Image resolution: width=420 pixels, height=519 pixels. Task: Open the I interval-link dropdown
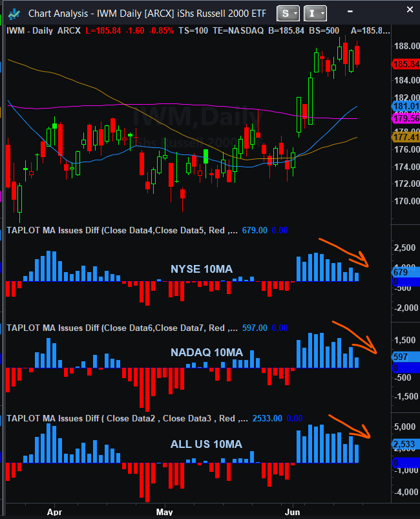315,13
